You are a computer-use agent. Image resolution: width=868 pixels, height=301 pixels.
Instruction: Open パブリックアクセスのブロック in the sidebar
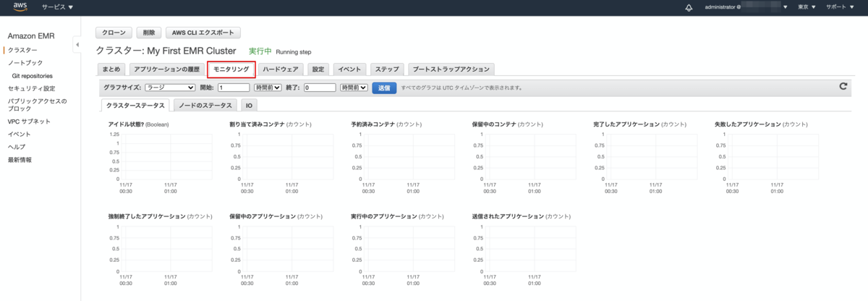[x=36, y=105]
